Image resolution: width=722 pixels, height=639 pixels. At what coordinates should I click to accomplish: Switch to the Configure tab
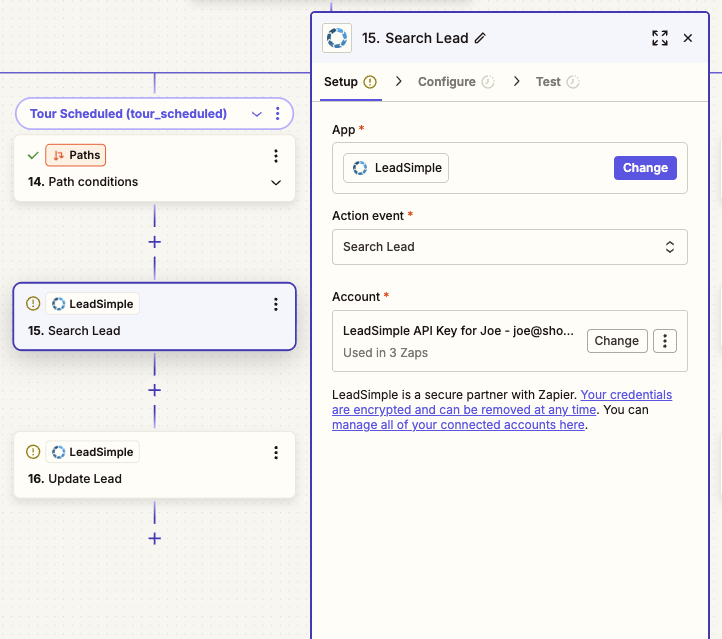coord(446,82)
